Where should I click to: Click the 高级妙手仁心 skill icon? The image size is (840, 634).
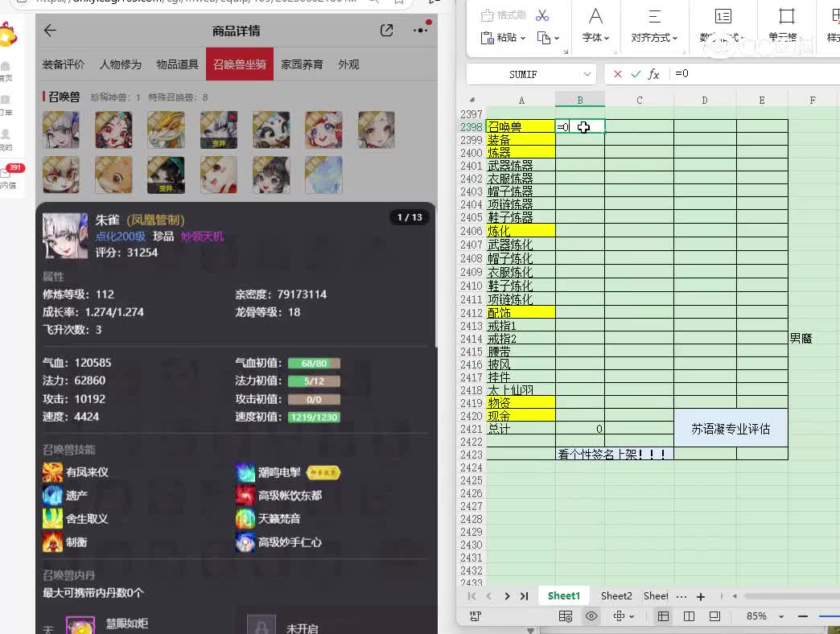(245, 542)
